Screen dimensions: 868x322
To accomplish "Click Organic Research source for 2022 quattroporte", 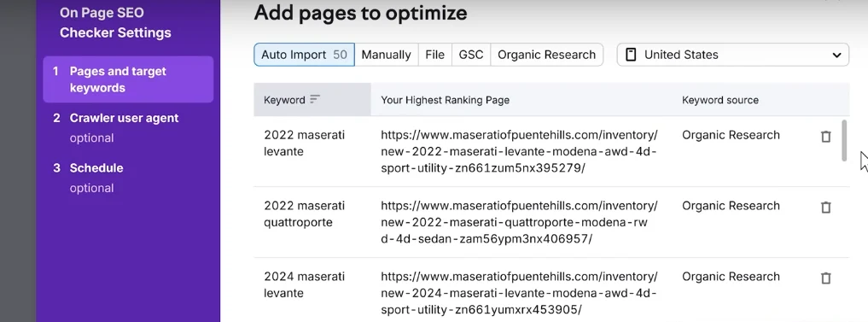I will [x=731, y=206].
